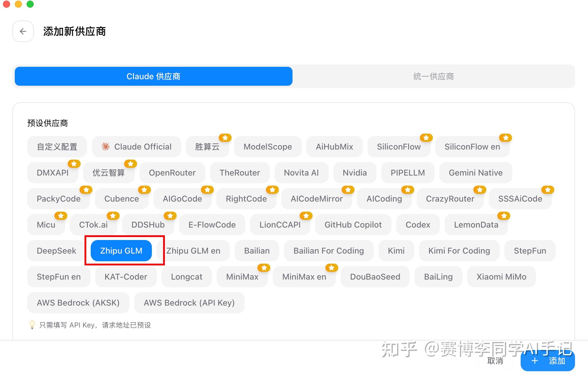Select the AICodeMirror provider
Image resolution: width=588 pixels, height=373 pixels.
(317, 199)
